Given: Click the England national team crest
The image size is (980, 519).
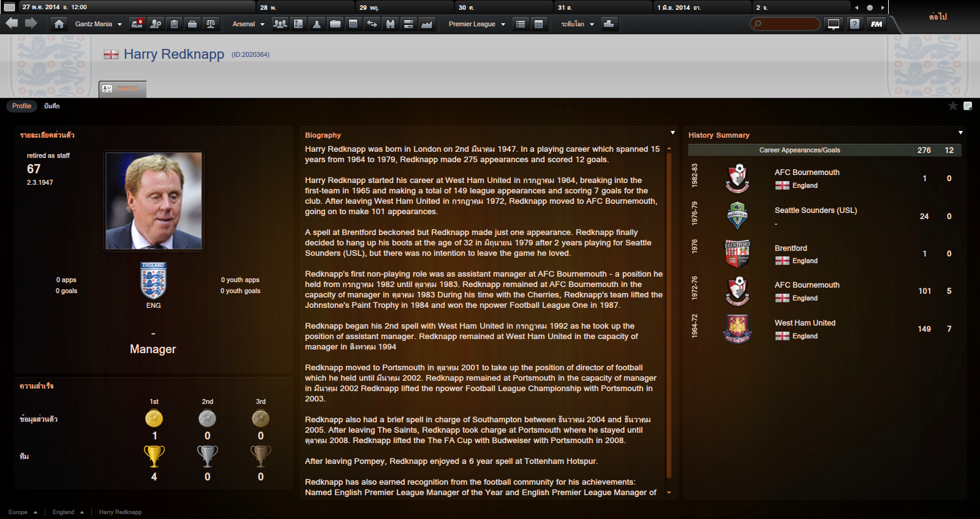Looking at the screenshot, I should (x=153, y=280).
